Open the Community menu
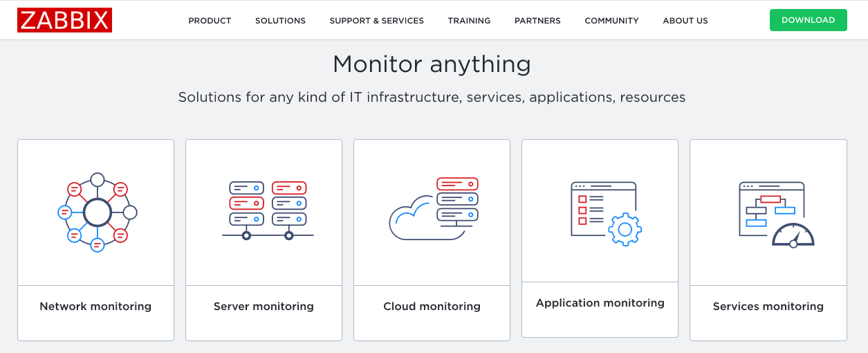This screenshot has width=868, height=353. click(611, 21)
